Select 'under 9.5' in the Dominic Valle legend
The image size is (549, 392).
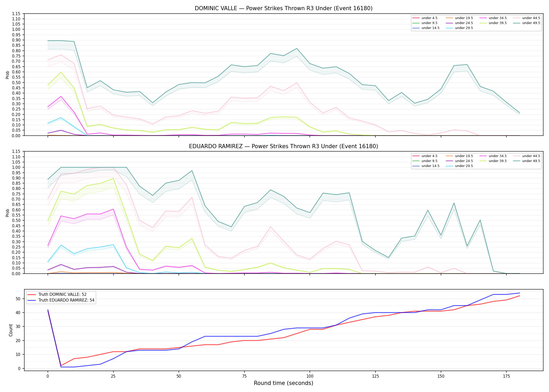429,23
